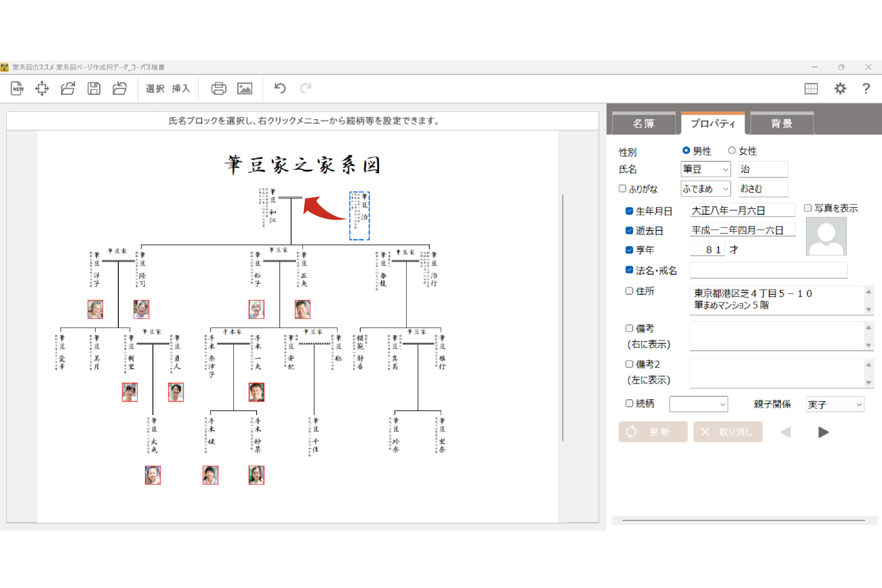This screenshot has height=588, width=882.
Task: Open help with the question mark icon
Action: point(866,89)
